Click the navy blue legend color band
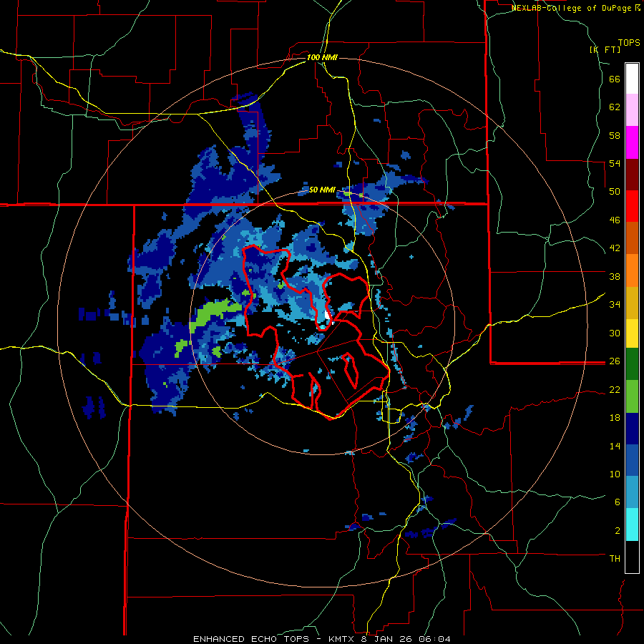 (x=632, y=429)
